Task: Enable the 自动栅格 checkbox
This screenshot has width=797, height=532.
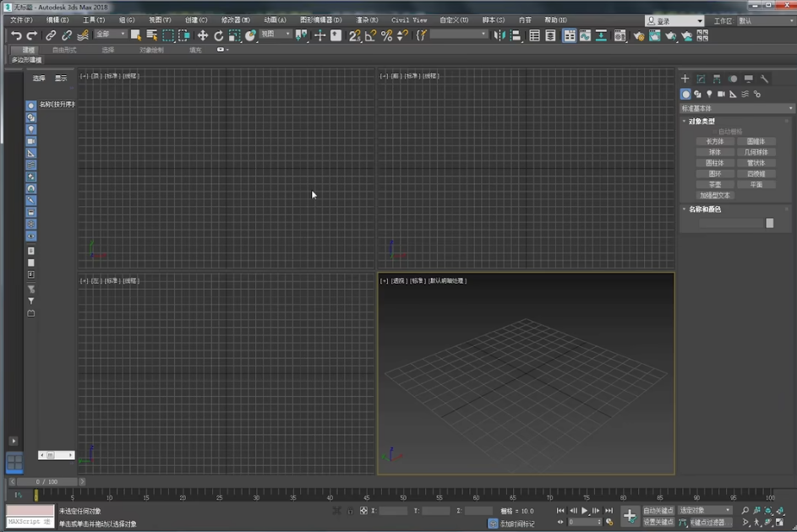Action: tap(713, 132)
